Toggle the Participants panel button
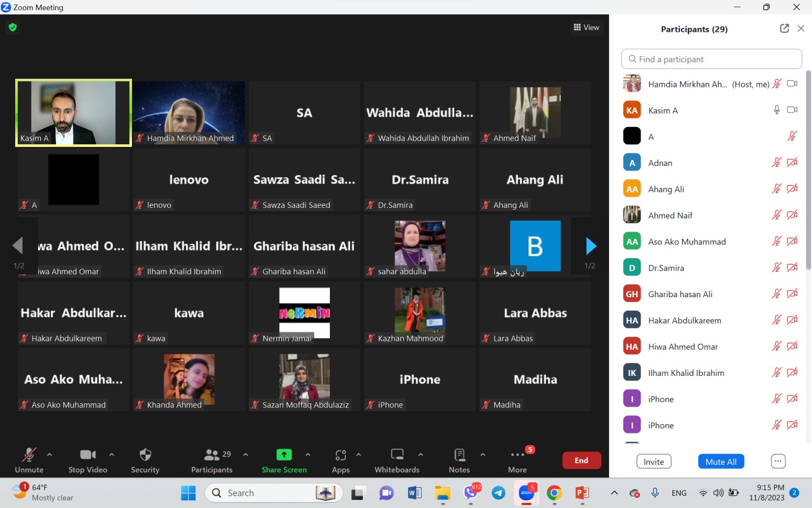Image resolution: width=812 pixels, height=508 pixels. click(x=212, y=460)
